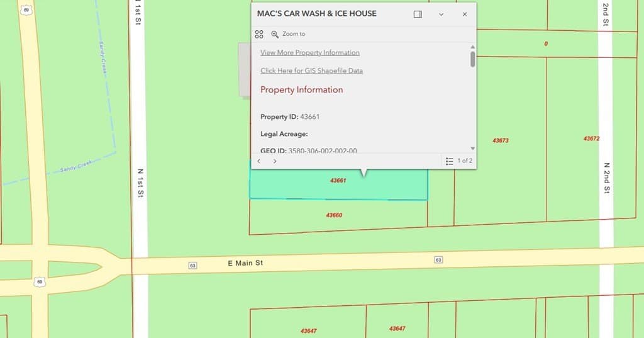Click Highway 63 shield on right of Main St

click(438, 260)
